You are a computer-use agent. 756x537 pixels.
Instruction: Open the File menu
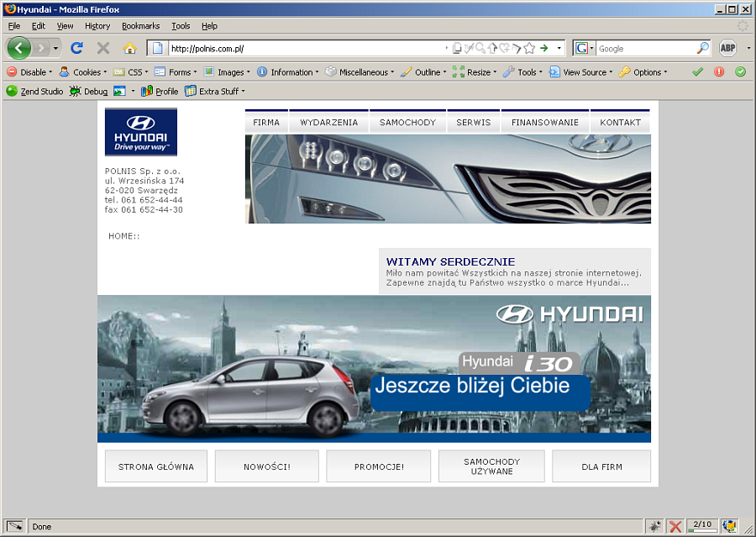[14, 26]
